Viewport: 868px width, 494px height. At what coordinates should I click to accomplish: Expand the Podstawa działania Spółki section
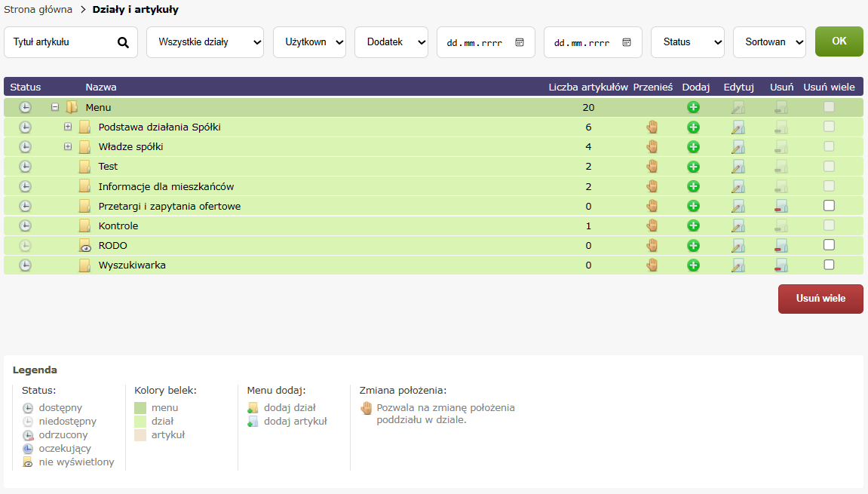[x=68, y=127]
